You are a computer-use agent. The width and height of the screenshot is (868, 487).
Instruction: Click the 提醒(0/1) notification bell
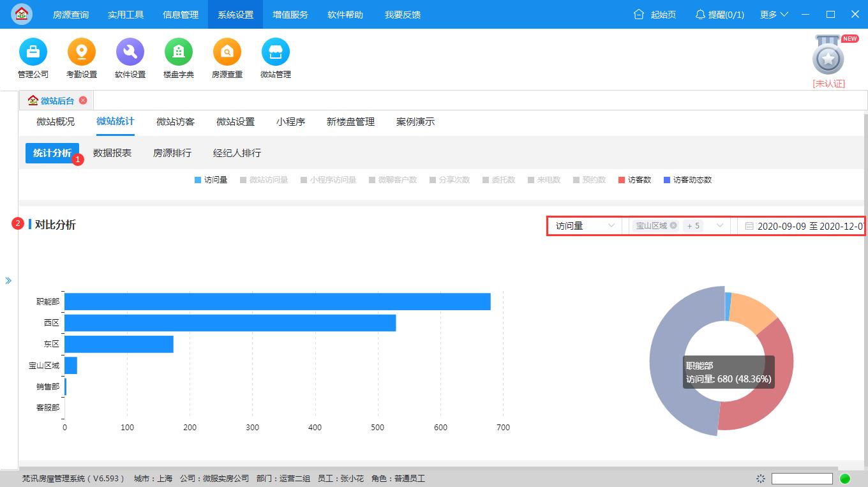(x=719, y=14)
